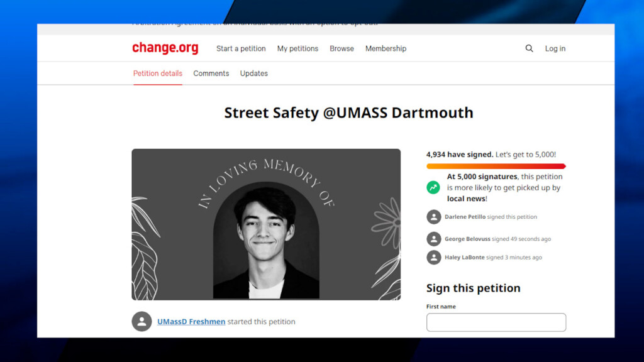Click the green trending arrow icon

pos(433,187)
